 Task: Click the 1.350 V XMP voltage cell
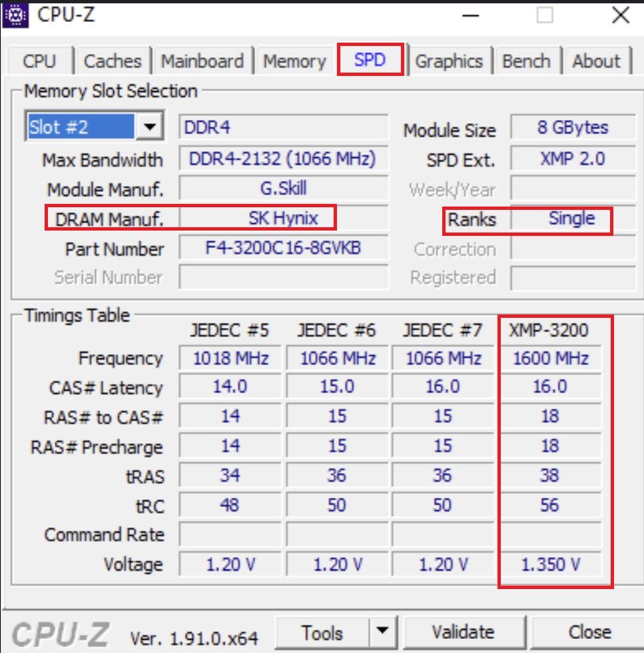pos(550,564)
